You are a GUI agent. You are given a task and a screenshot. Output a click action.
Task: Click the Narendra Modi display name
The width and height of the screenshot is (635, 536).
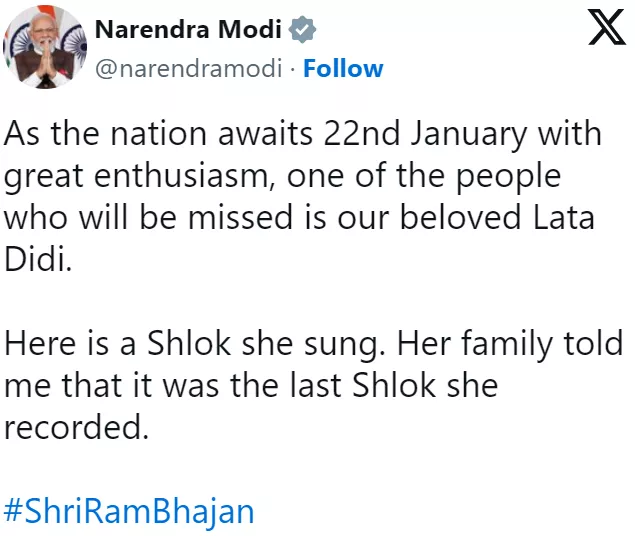187,31
